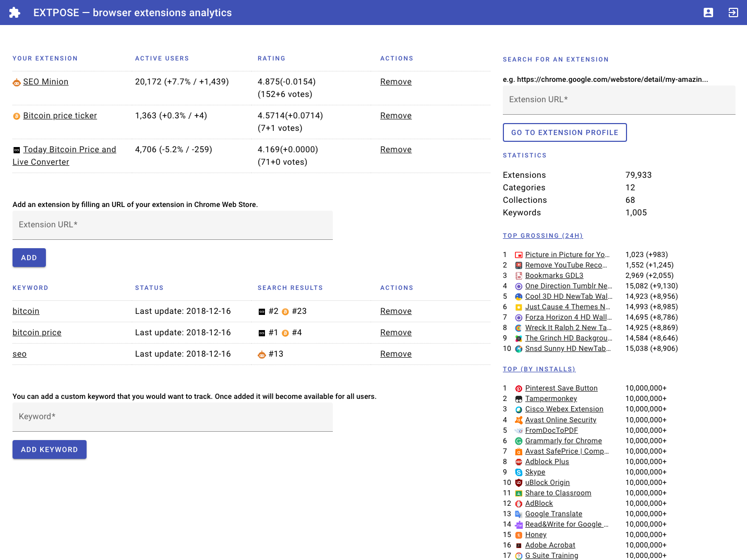The image size is (747, 560).
Task: Remove the Bitcoin price ticker extension
Action: (396, 116)
